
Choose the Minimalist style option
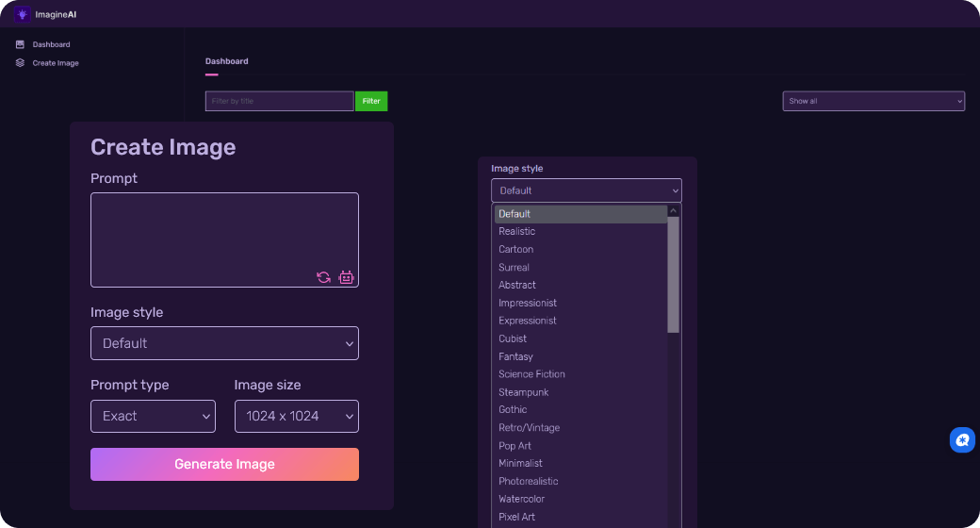pyautogui.click(x=580, y=464)
